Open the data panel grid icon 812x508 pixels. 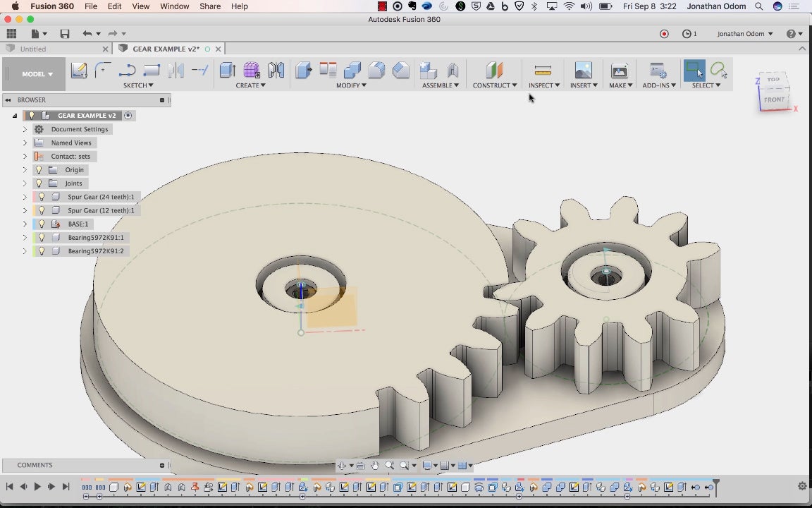click(11, 34)
